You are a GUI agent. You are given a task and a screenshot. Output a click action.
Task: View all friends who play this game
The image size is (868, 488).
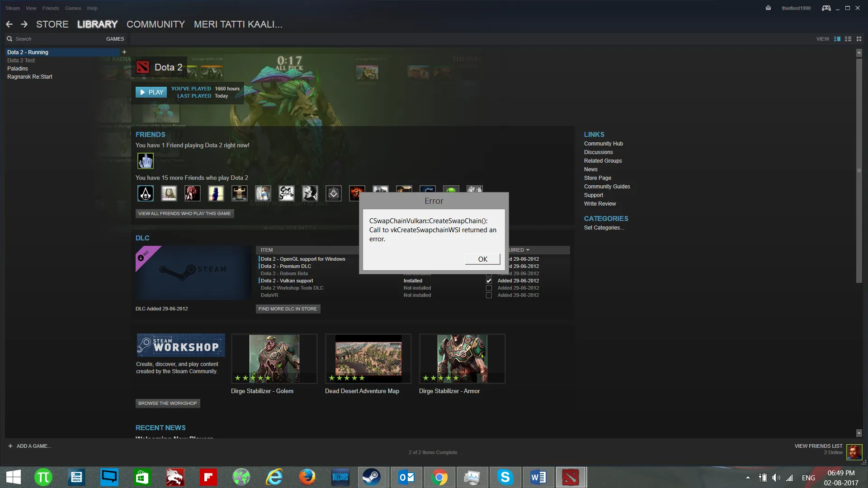click(x=184, y=213)
